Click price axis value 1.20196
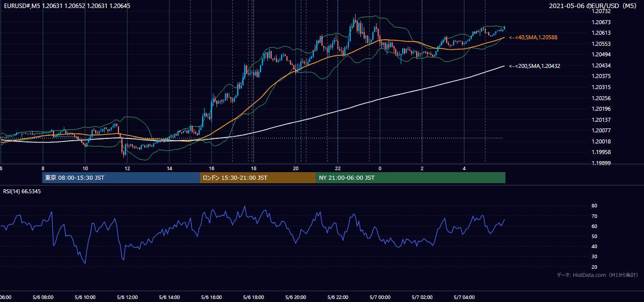Viewport: 644px width, 302px height. point(601,109)
